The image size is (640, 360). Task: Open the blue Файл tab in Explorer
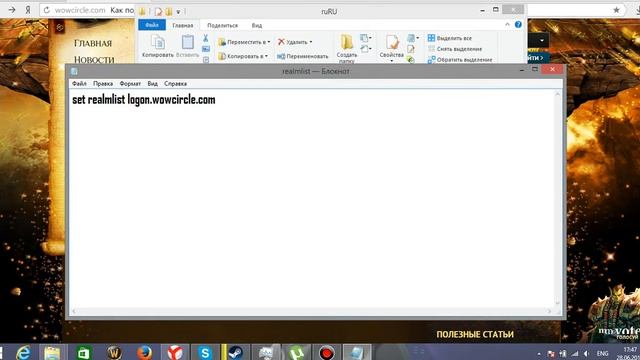point(152,25)
